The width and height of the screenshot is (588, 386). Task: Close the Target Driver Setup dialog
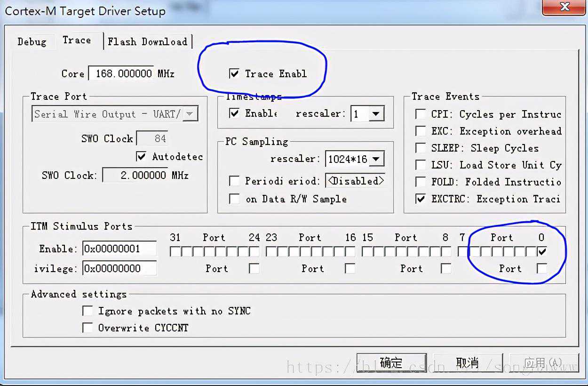point(565,7)
